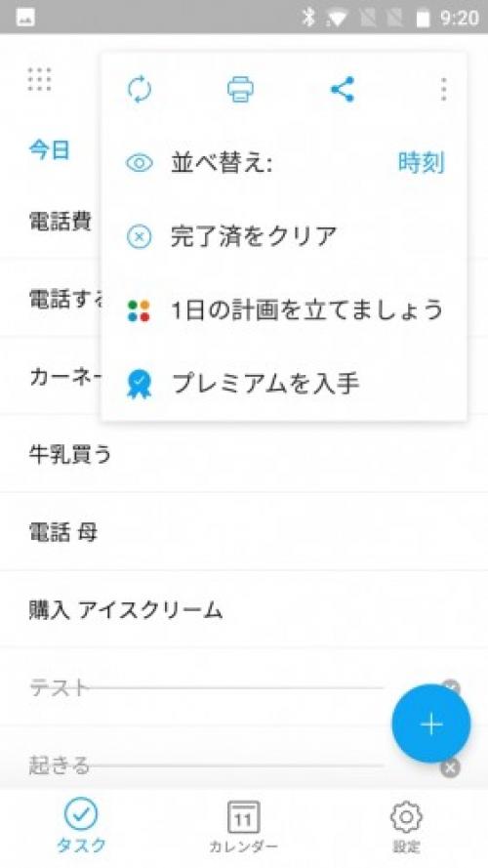
Task: Tap the sync refresh icon
Action: point(140,90)
